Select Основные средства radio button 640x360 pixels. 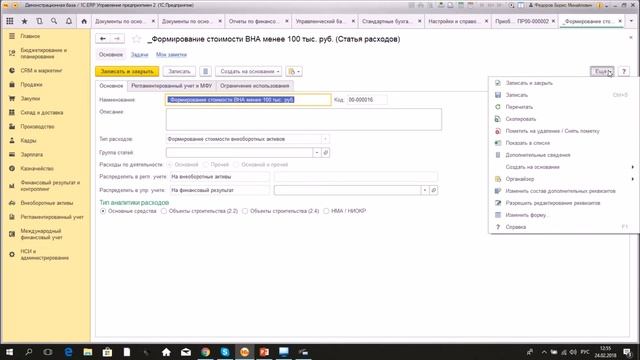pos(103,211)
